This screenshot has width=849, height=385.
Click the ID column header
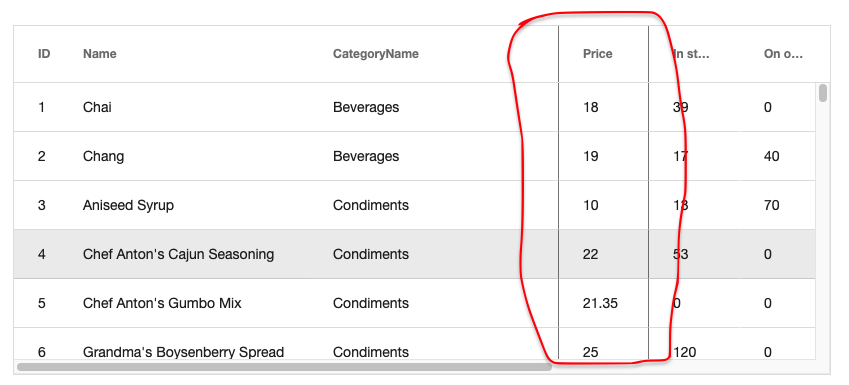tap(44, 54)
